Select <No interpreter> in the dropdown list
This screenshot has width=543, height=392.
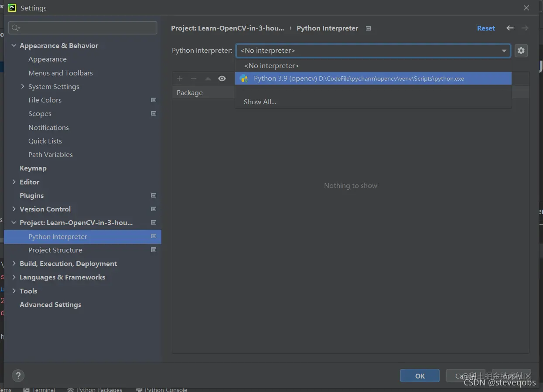point(373,65)
